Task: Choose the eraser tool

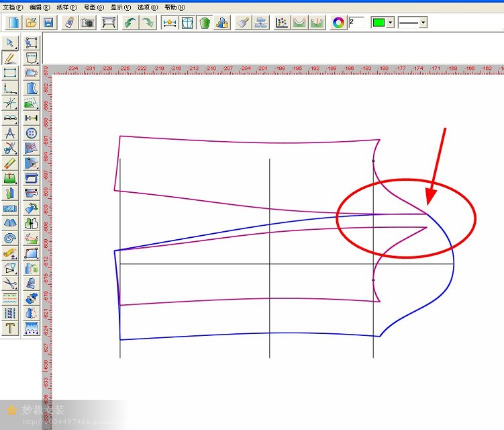Action: (10, 163)
